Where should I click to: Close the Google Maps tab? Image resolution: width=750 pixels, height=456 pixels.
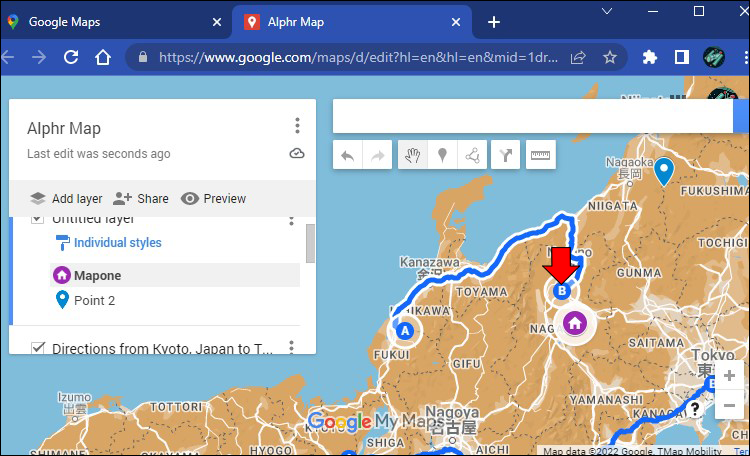(x=217, y=22)
